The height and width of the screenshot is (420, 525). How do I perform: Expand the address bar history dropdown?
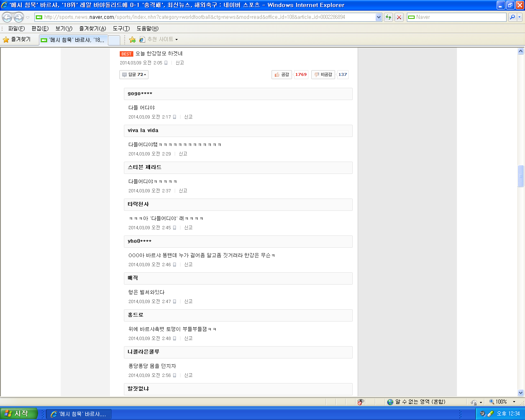pos(379,17)
